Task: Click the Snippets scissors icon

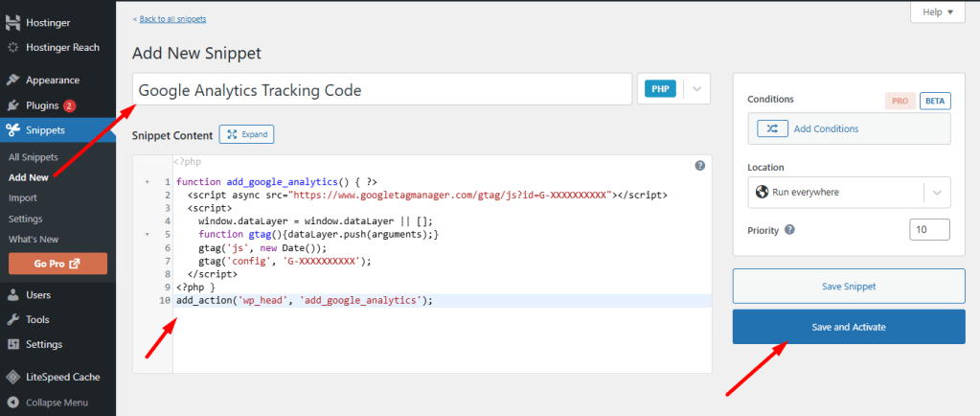Action: coord(13,131)
